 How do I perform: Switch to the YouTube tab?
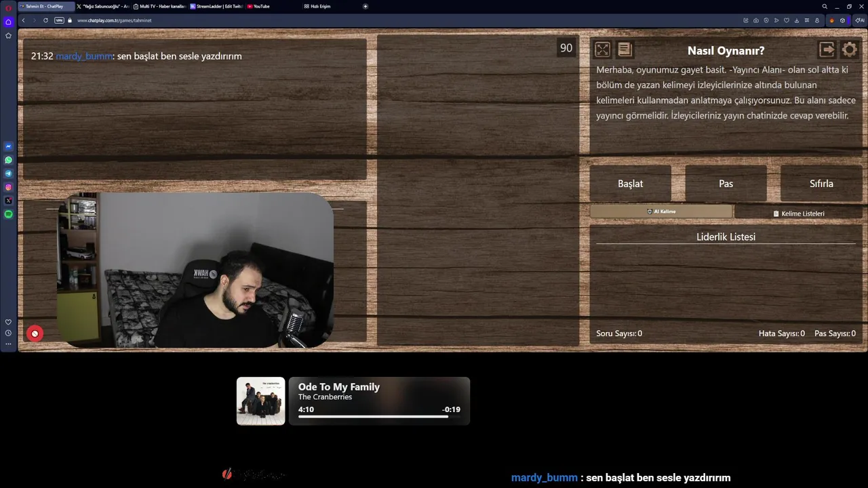273,6
